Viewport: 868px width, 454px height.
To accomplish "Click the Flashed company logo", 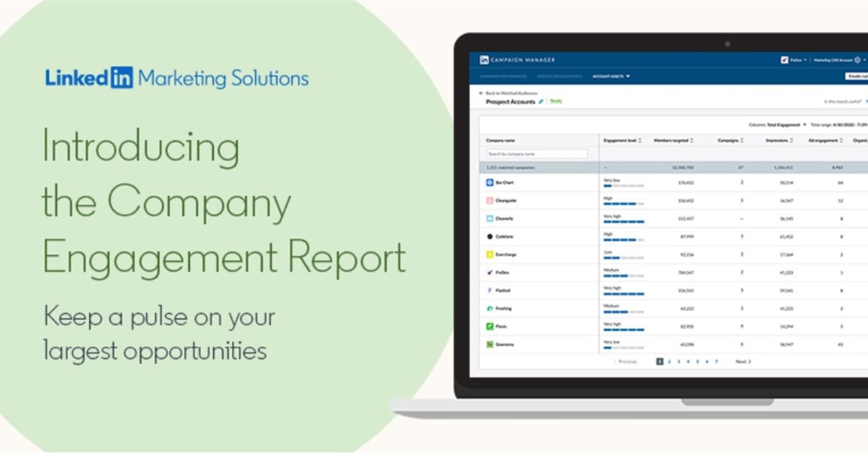I will click(490, 290).
